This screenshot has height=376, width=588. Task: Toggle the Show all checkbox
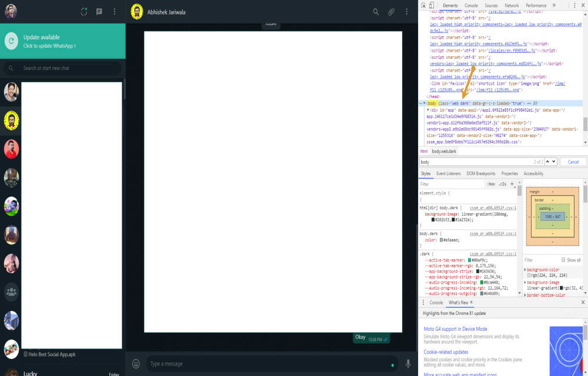(x=563, y=260)
